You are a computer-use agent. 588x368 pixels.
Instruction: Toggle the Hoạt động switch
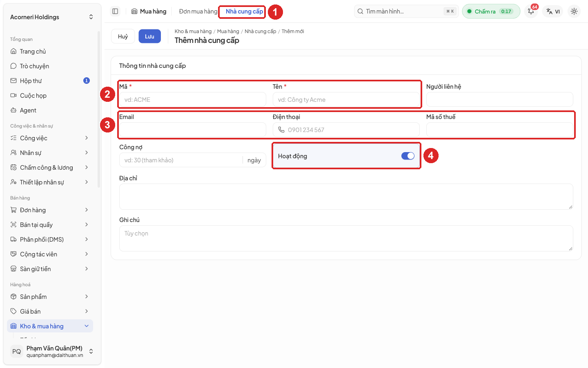click(408, 156)
